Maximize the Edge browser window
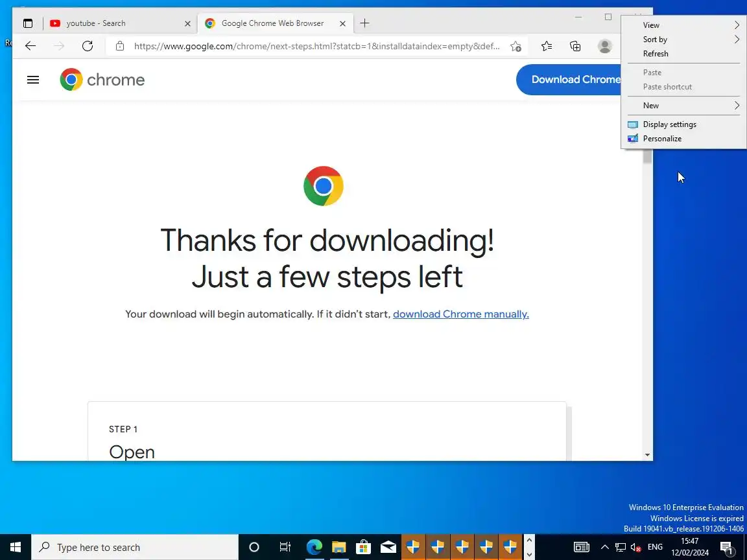This screenshot has width=747, height=560. [x=608, y=17]
